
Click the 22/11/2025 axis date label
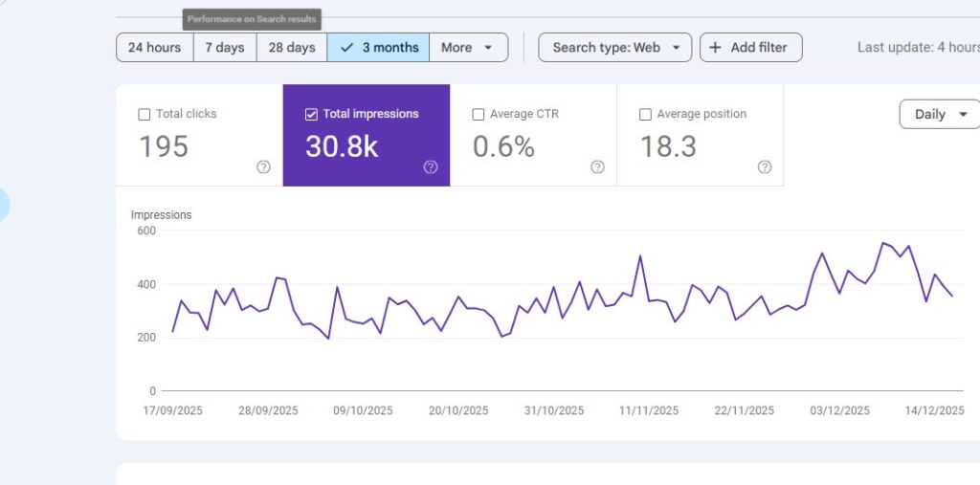pos(745,410)
